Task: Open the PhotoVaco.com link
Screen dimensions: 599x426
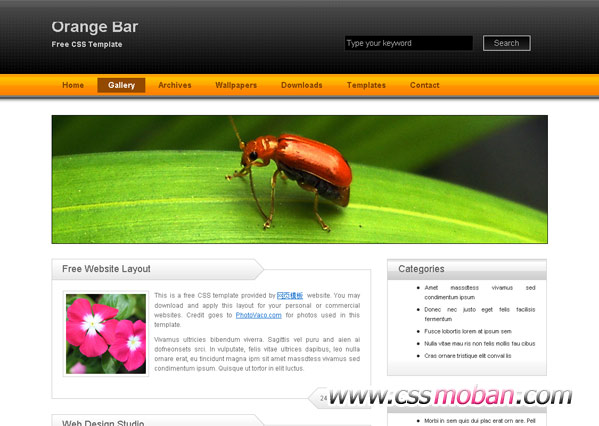Action: [x=259, y=315]
